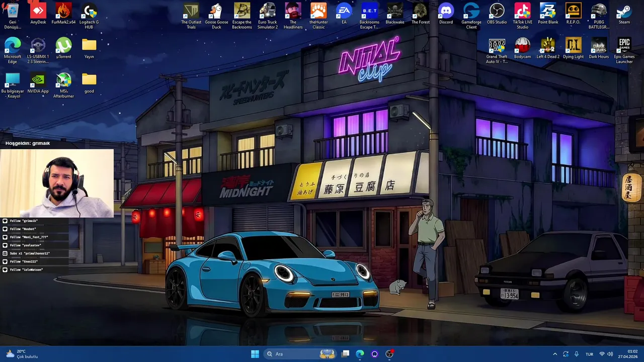Select The Outlast Trials game icon
Viewport: 644px width, 362px height.
[x=191, y=16]
